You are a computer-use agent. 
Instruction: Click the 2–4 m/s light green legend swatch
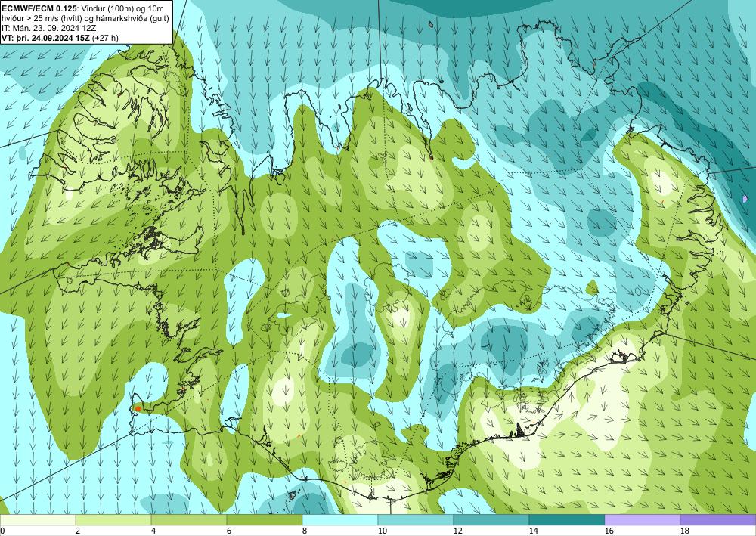click(x=113, y=520)
